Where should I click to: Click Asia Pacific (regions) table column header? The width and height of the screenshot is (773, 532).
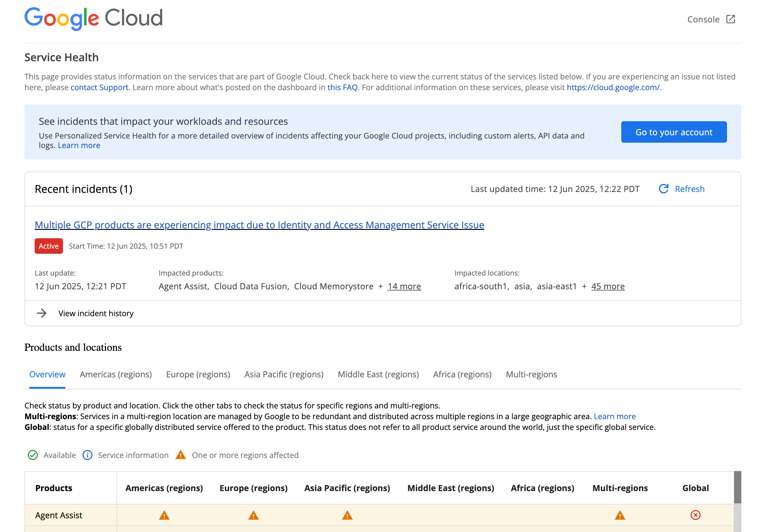coord(347,488)
